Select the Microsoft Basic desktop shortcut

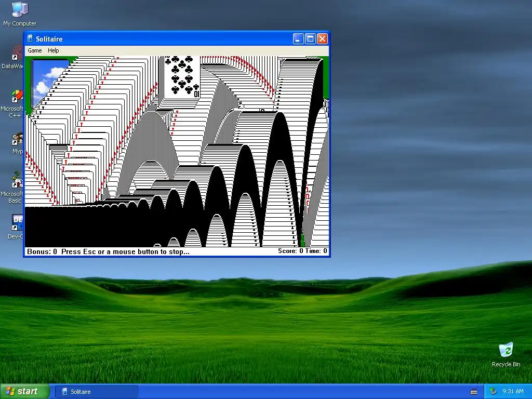12,188
